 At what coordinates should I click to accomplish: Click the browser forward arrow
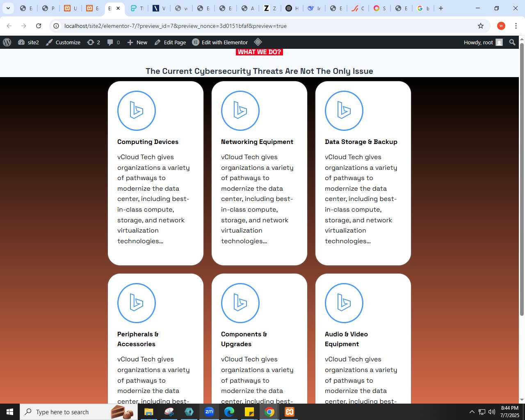point(24,26)
